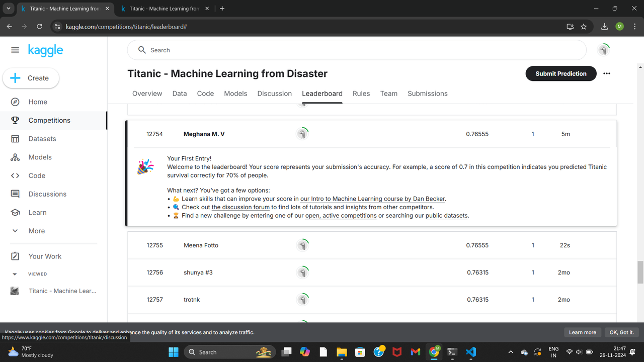Switch to Code tab

click(205, 94)
